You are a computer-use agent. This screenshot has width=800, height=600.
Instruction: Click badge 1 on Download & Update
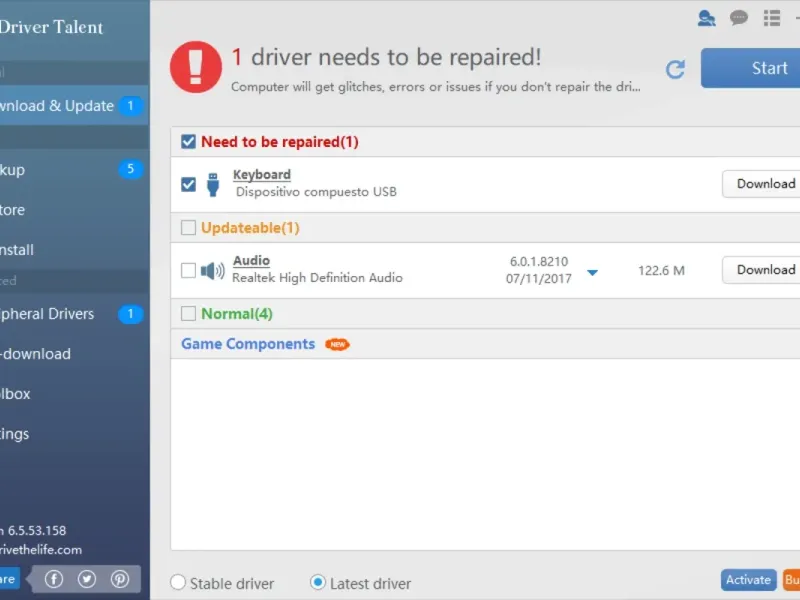[x=131, y=106]
